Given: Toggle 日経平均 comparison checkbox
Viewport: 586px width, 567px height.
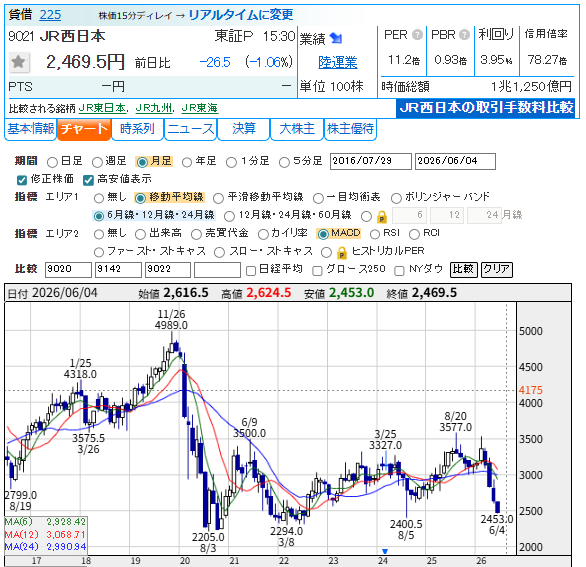Looking at the screenshot, I should (251, 271).
